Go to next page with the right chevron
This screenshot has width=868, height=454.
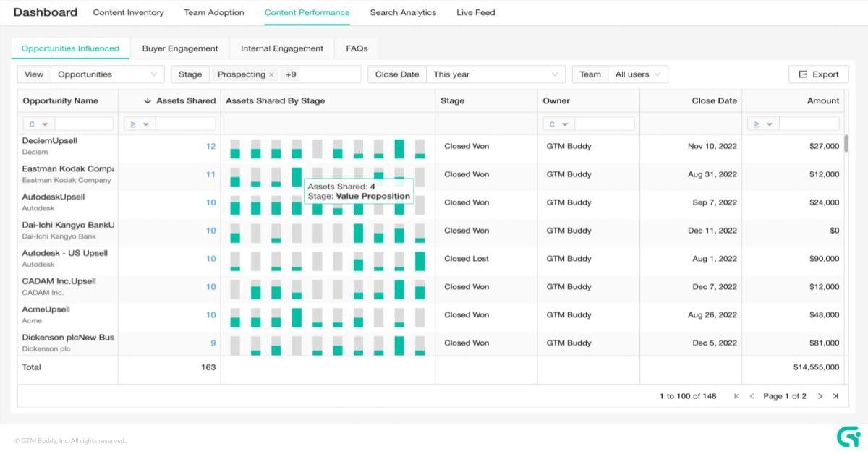820,396
